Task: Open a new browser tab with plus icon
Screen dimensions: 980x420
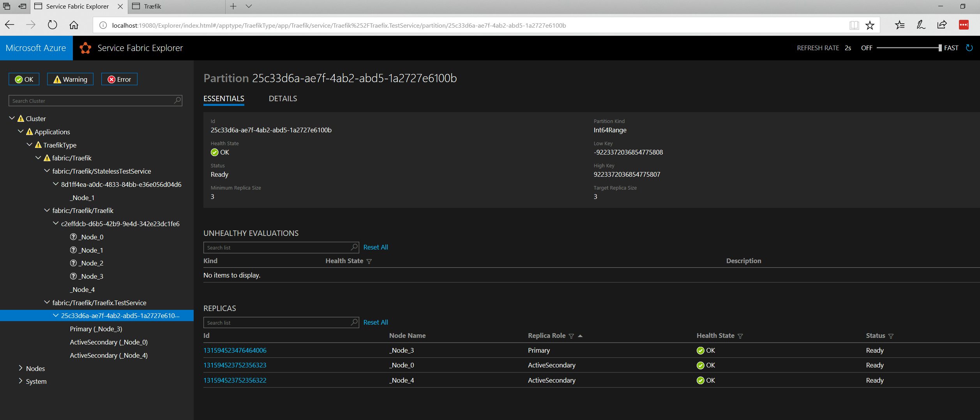Action: pyautogui.click(x=233, y=6)
